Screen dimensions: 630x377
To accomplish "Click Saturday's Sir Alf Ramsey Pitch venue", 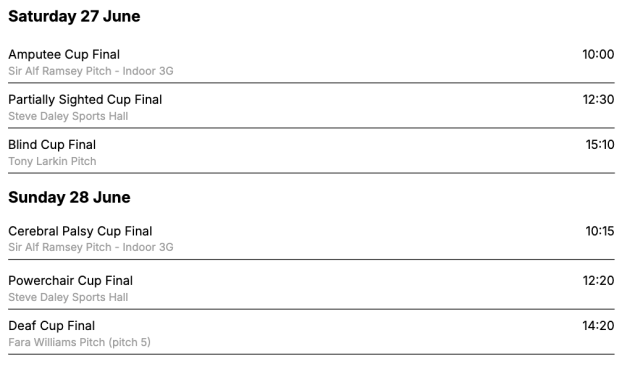I will 90,71.
